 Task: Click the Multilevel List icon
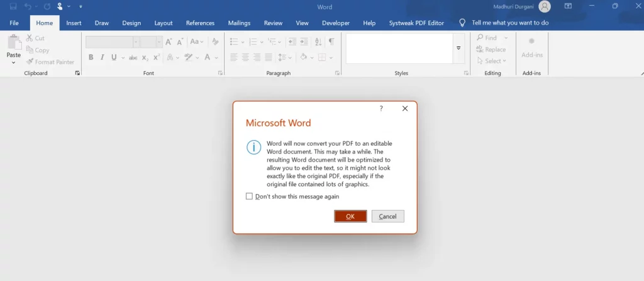(x=272, y=42)
